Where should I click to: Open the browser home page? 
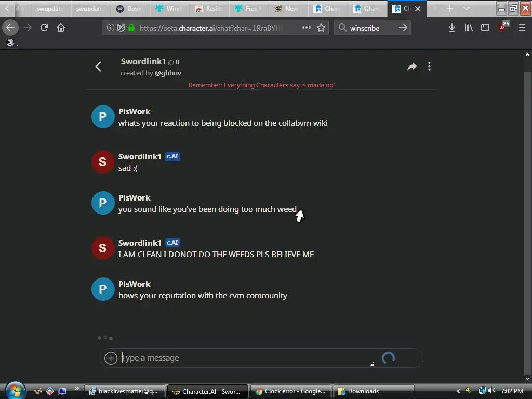click(x=61, y=28)
